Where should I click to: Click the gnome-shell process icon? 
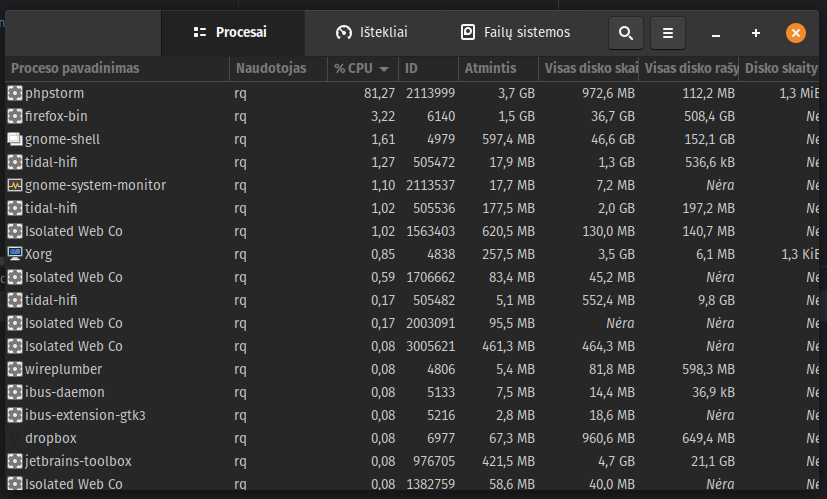(x=15, y=140)
